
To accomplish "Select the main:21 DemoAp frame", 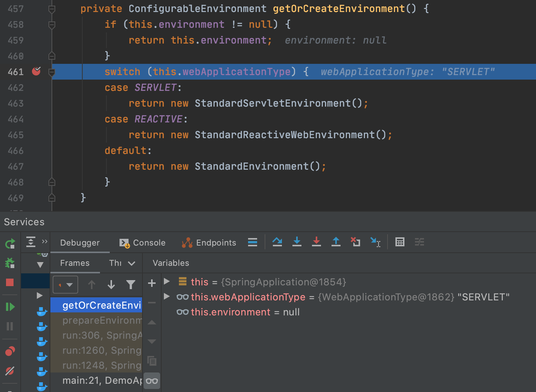I will point(97,380).
